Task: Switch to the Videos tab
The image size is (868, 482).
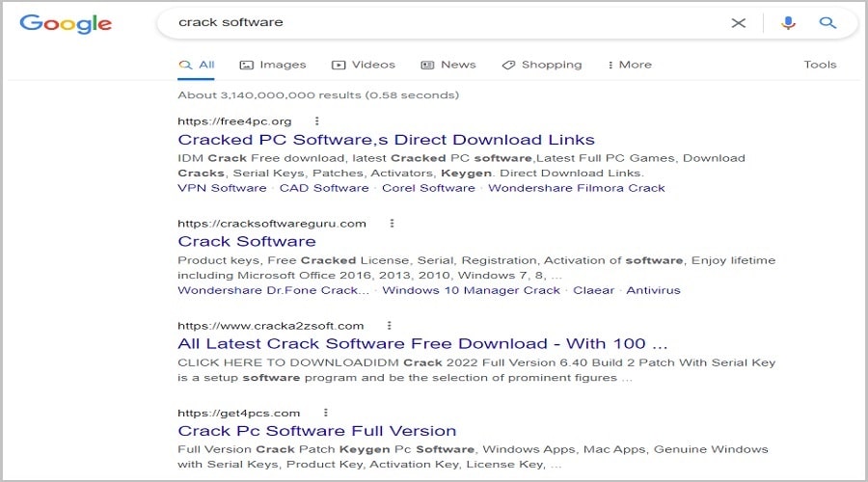Action: [x=364, y=65]
